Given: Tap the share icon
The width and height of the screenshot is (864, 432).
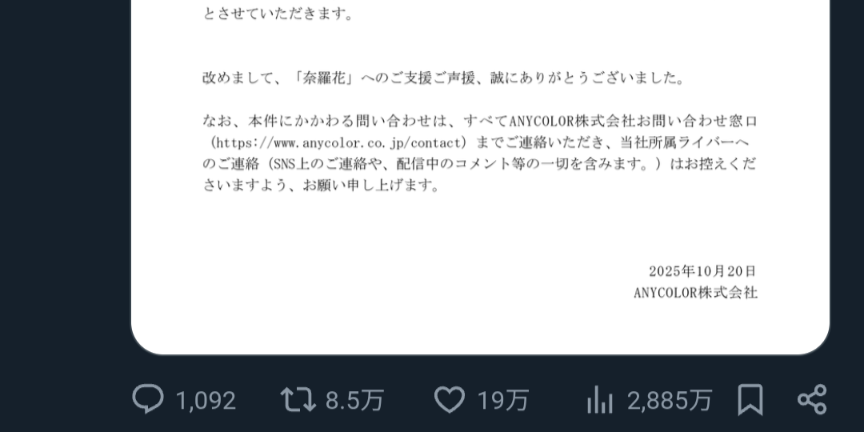Looking at the screenshot, I should tap(812, 399).
